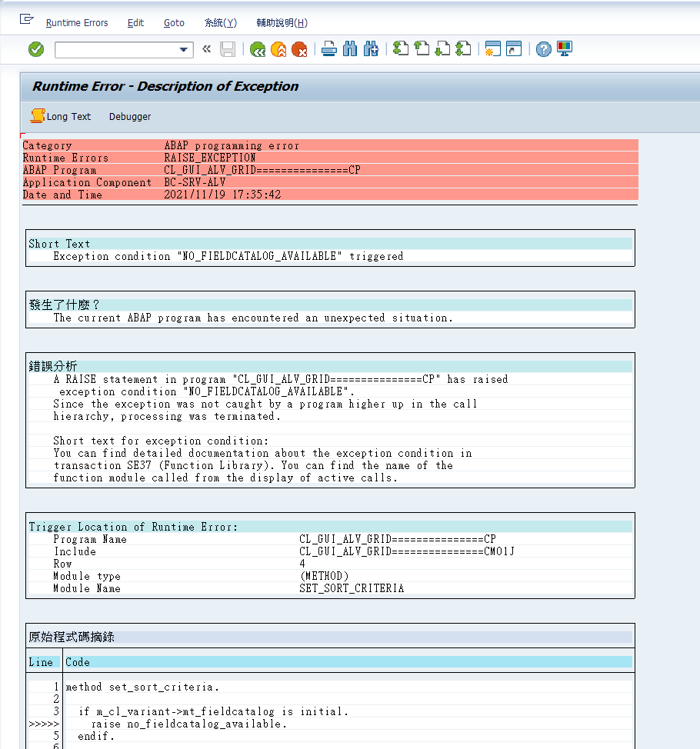Click the Find binoculars icon

350,49
